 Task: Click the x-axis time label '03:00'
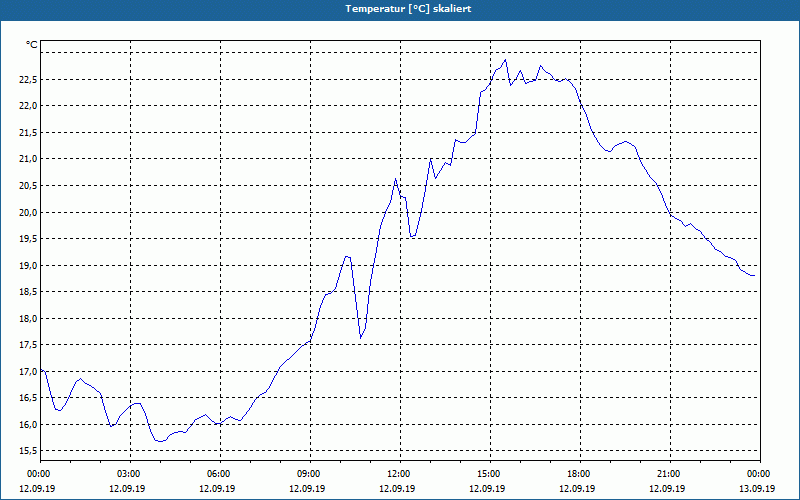(x=128, y=474)
